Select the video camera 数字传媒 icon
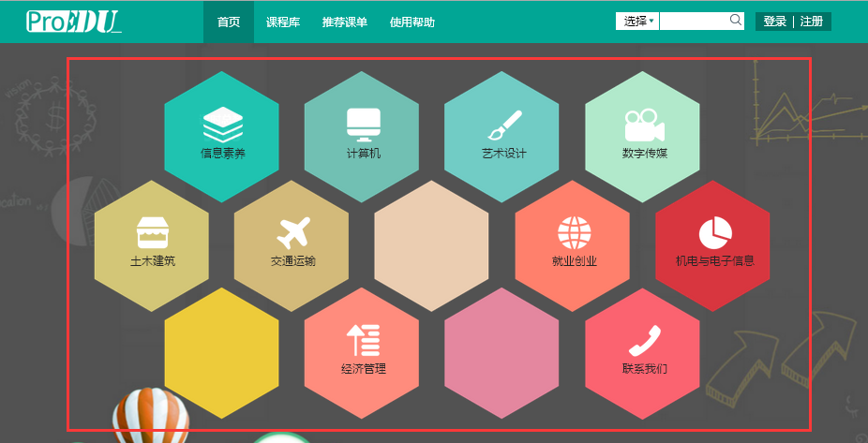The width and height of the screenshot is (868, 443). click(644, 126)
